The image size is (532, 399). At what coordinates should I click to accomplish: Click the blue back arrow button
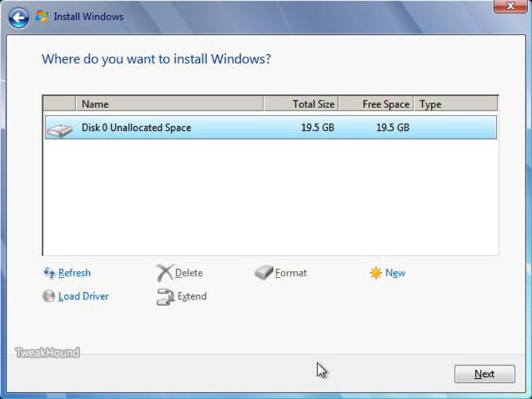tap(19, 17)
